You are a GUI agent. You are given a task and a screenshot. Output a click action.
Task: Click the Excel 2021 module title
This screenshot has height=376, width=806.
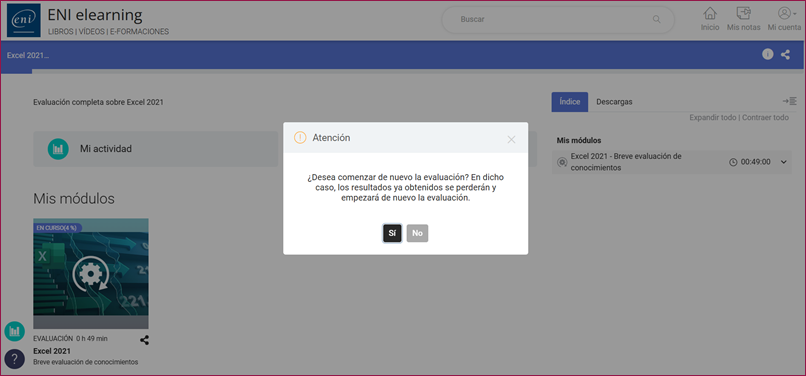pos(52,351)
